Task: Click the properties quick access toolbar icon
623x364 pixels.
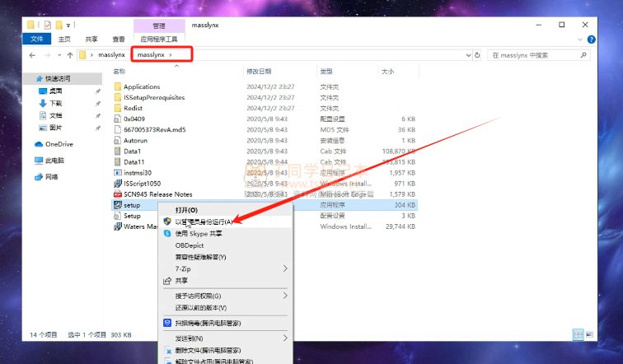Action: pyautogui.click(x=47, y=25)
